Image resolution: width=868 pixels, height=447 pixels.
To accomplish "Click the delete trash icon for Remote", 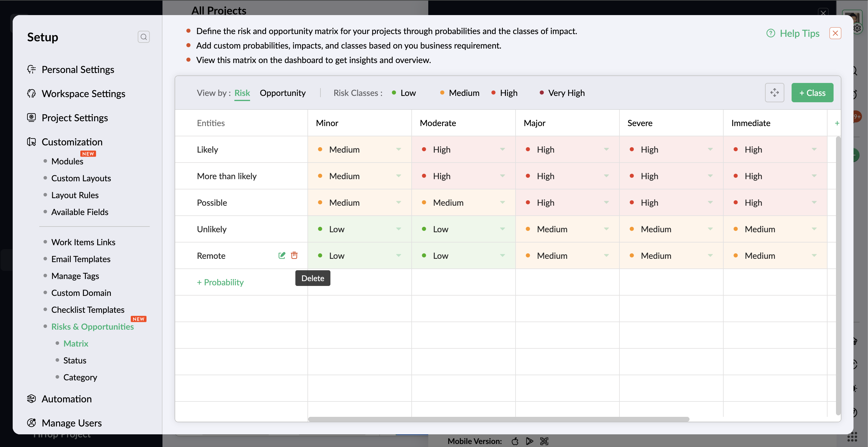I will coord(294,255).
